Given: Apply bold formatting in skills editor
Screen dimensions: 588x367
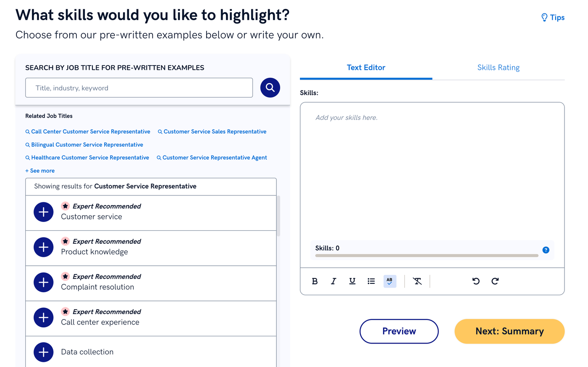Looking at the screenshot, I should point(315,281).
